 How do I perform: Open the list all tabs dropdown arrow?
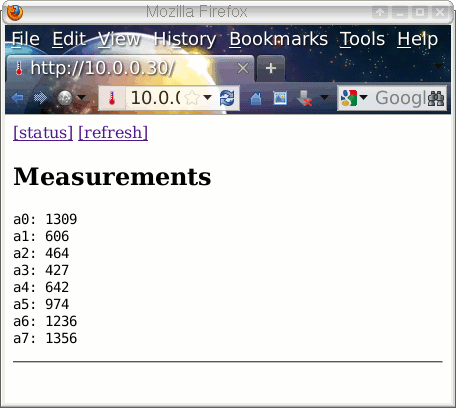click(x=438, y=66)
